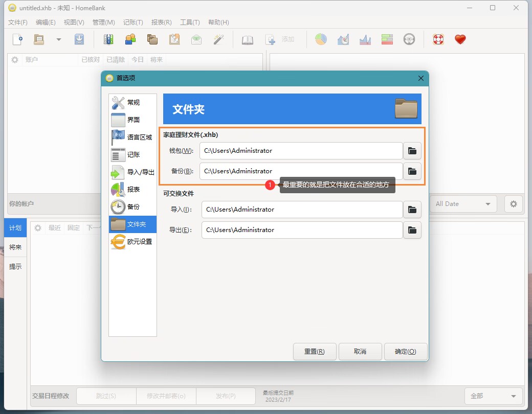This screenshot has width=532, height=414.
Task: Show all transactions with the book icon
Action: click(x=248, y=40)
